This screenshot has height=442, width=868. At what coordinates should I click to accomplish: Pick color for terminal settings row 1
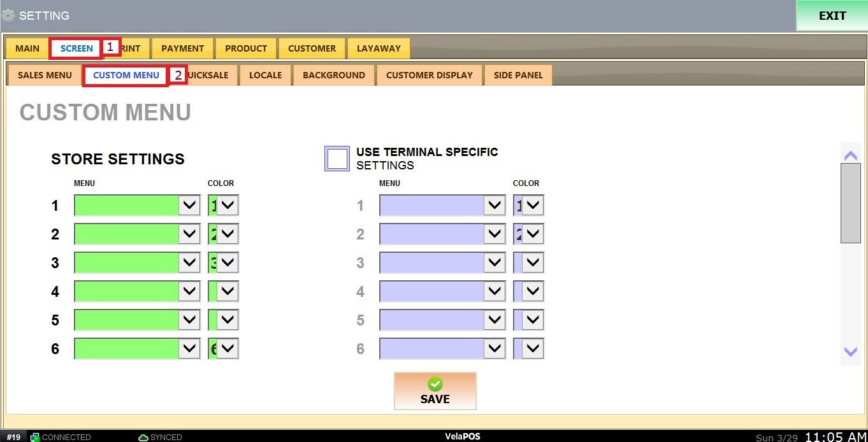click(533, 206)
